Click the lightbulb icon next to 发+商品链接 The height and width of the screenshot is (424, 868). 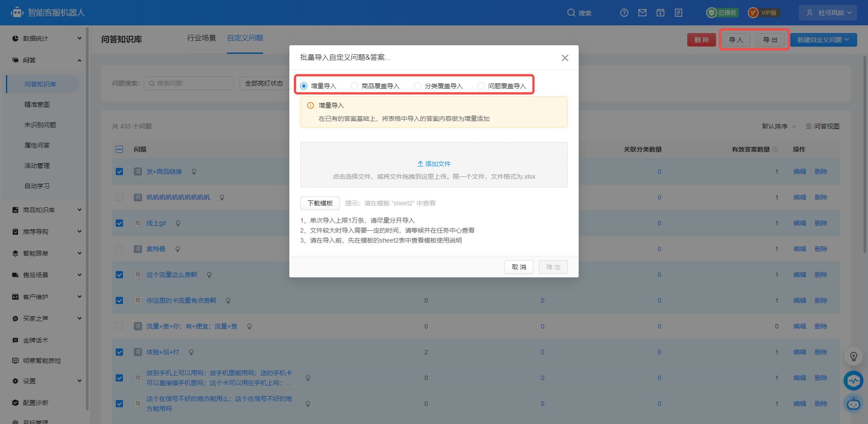pos(194,172)
